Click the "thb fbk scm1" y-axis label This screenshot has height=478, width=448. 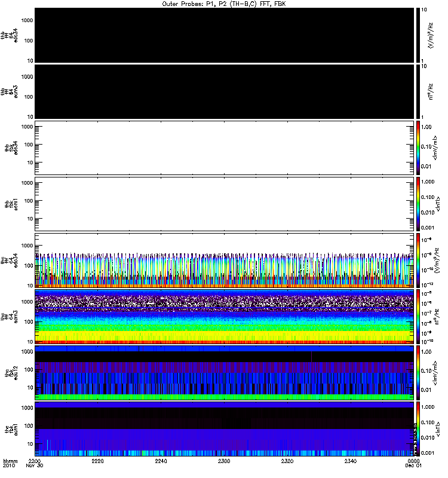tap(11, 204)
